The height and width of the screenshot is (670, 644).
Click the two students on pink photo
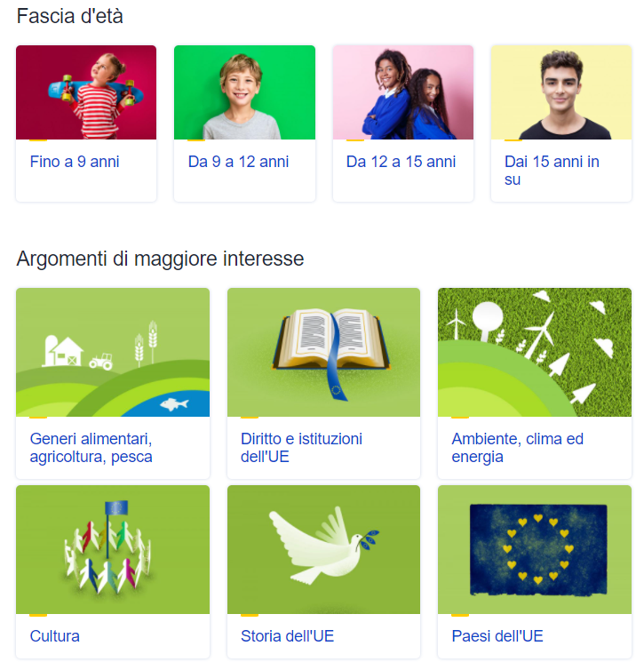(x=403, y=92)
